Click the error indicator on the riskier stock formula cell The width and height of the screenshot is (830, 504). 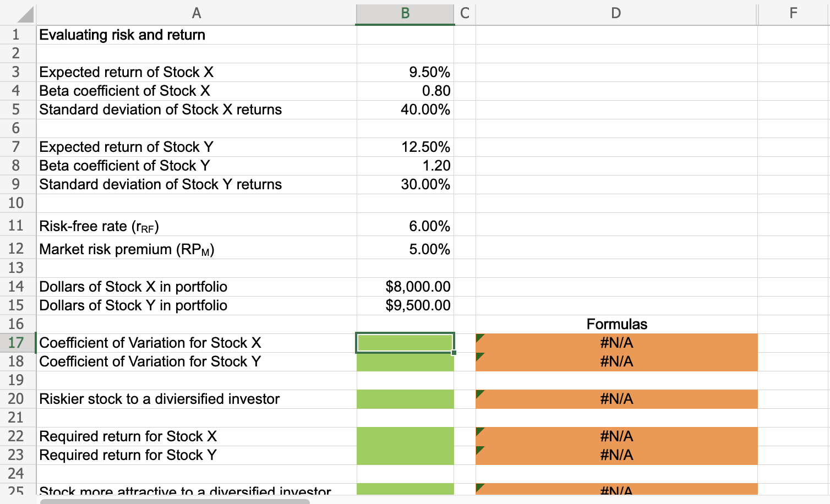click(479, 393)
